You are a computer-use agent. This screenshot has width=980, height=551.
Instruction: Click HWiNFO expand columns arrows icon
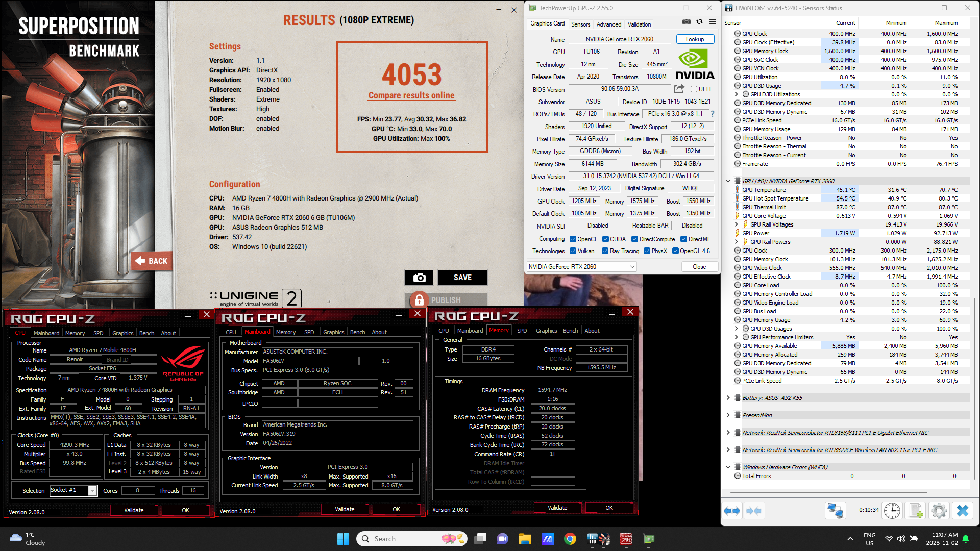coord(732,511)
